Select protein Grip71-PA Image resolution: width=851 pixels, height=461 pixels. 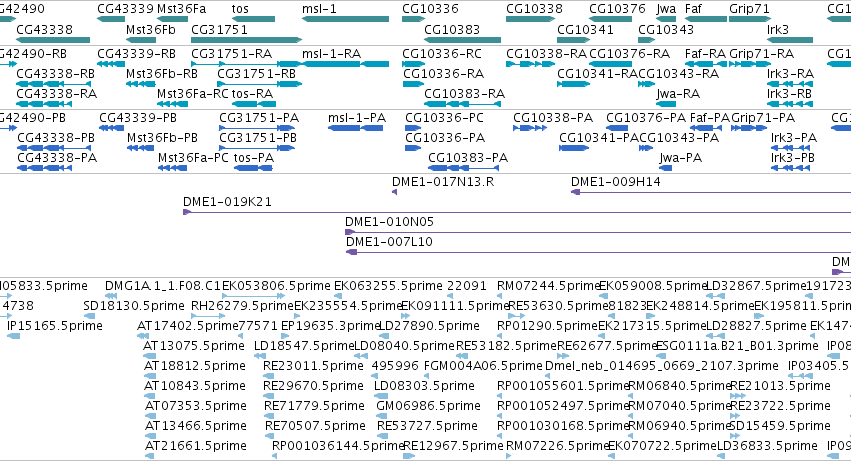[x=749, y=128]
